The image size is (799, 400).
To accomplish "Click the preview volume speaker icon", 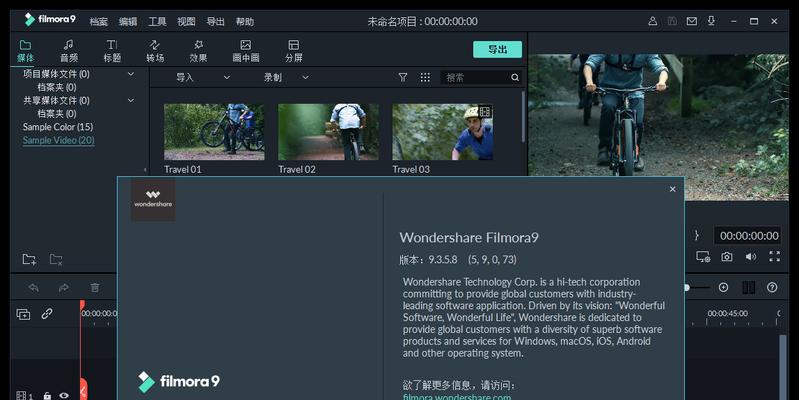I will tap(751, 256).
